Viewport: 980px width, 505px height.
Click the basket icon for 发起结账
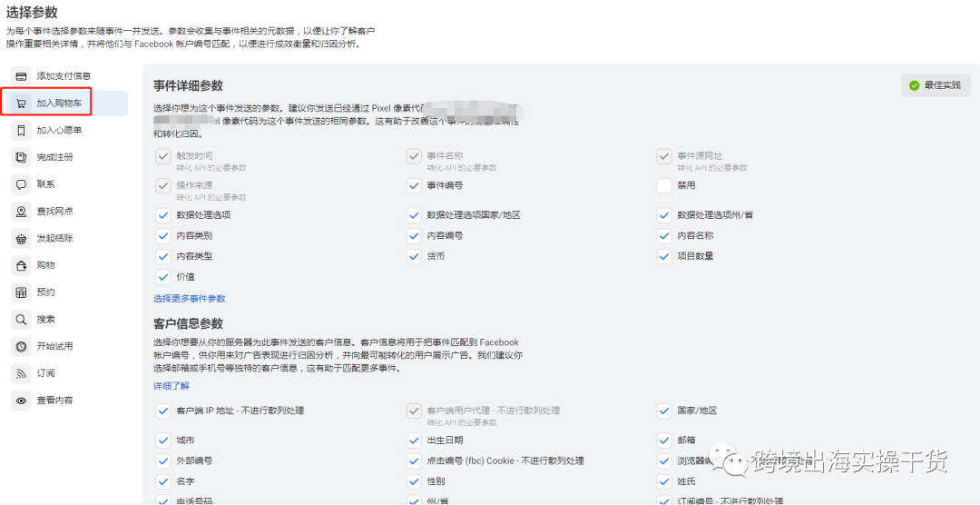click(x=21, y=238)
